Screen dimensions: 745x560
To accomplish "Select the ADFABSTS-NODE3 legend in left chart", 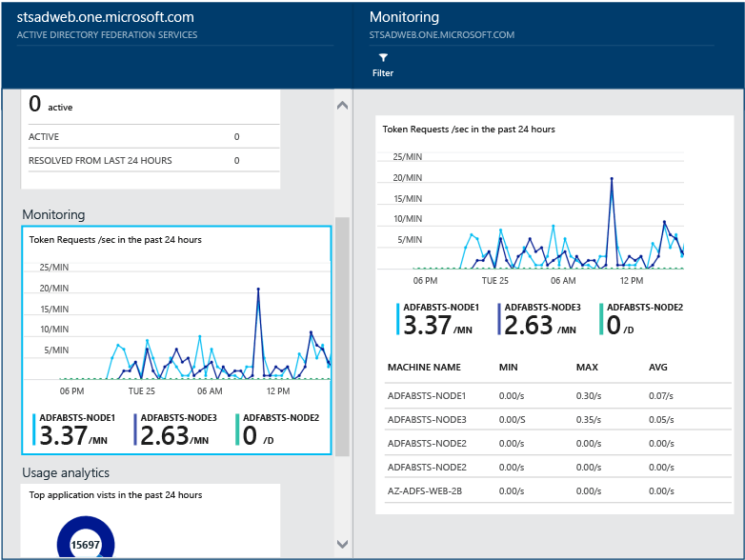I will tap(177, 430).
